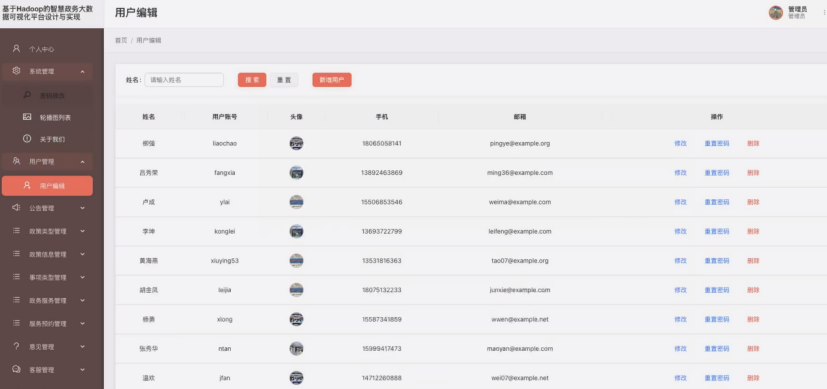This screenshot has width=827, height=389.
Task: Expand 意见管理 using its chevron
Action: [83, 347]
